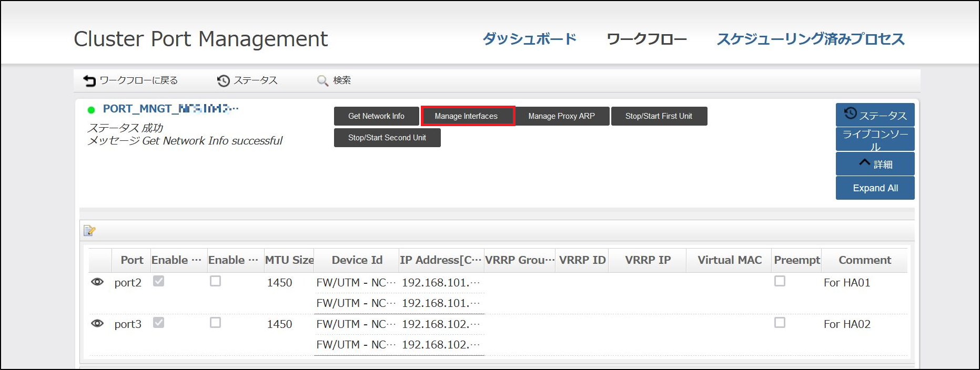Click the Stop/Start Second Unit button

pyautogui.click(x=387, y=138)
